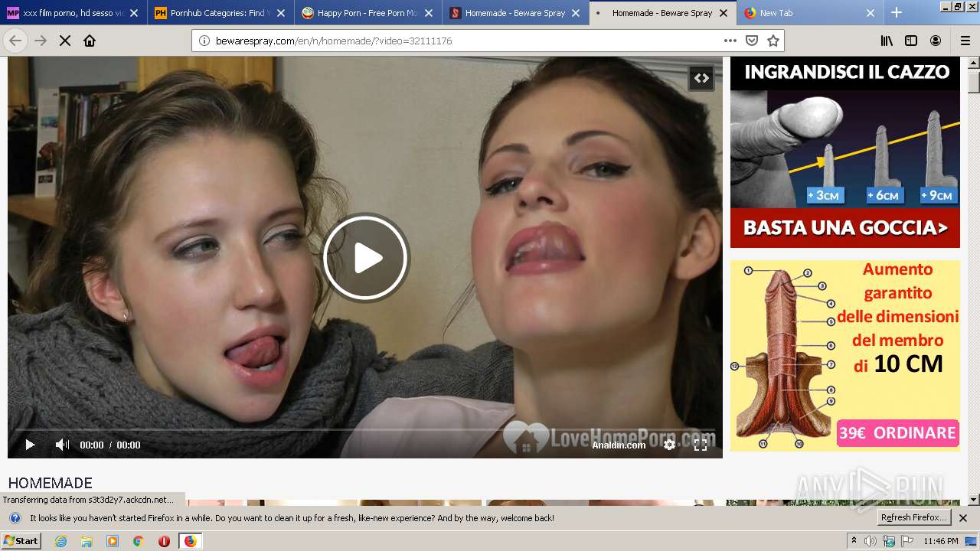The width and height of the screenshot is (980, 551).
Task: Click the vertical scrollbar thumb
Action: click(x=974, y=82)
